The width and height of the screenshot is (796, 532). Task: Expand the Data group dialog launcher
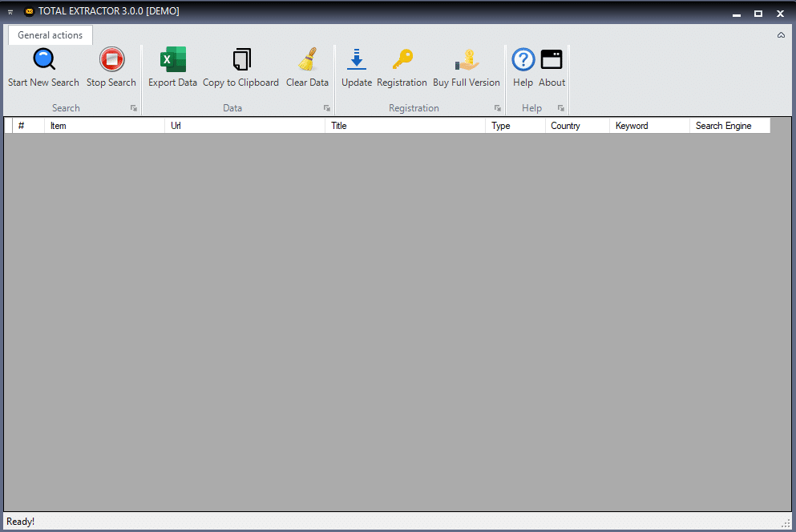click(x=327, y=108)
